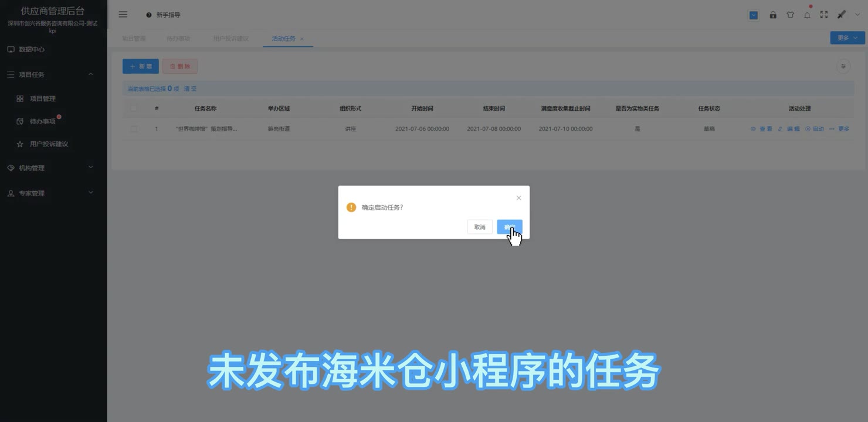Expand the user menu chevron

pos(857,15)
